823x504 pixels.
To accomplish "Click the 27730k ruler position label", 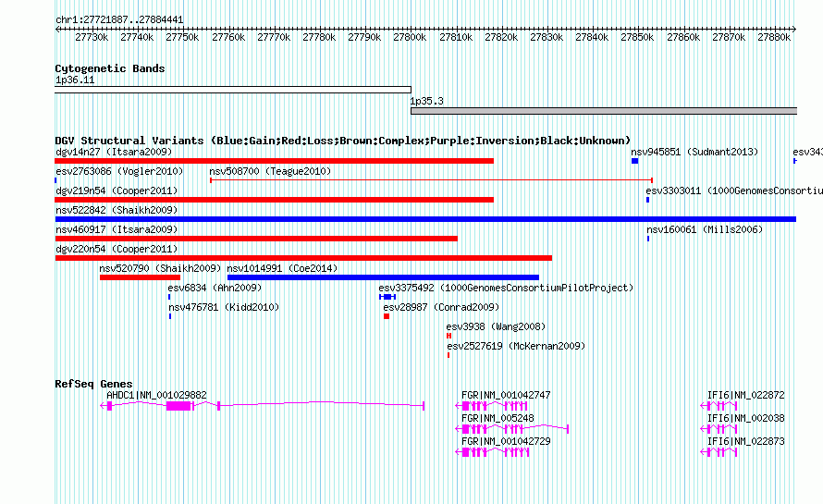I will (92, 37).
